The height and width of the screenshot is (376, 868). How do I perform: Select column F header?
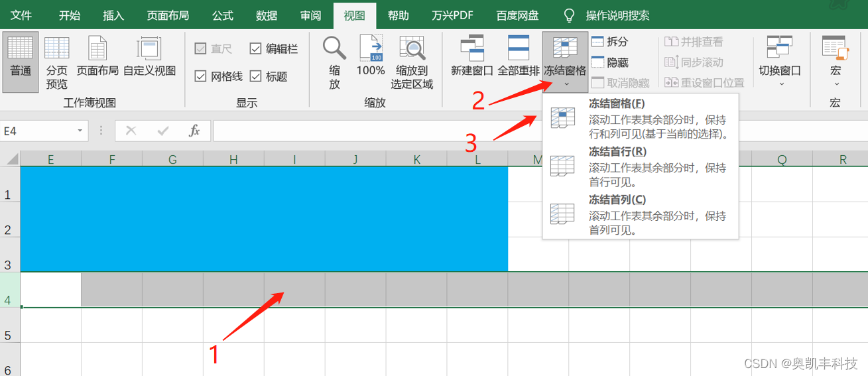112,158
